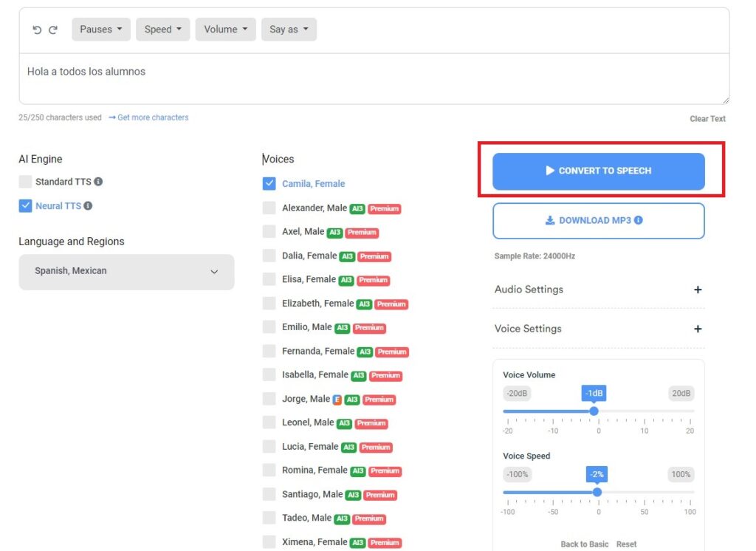756x551 pixels.
Task: Click the redo arrow icon
Action: 53,30
